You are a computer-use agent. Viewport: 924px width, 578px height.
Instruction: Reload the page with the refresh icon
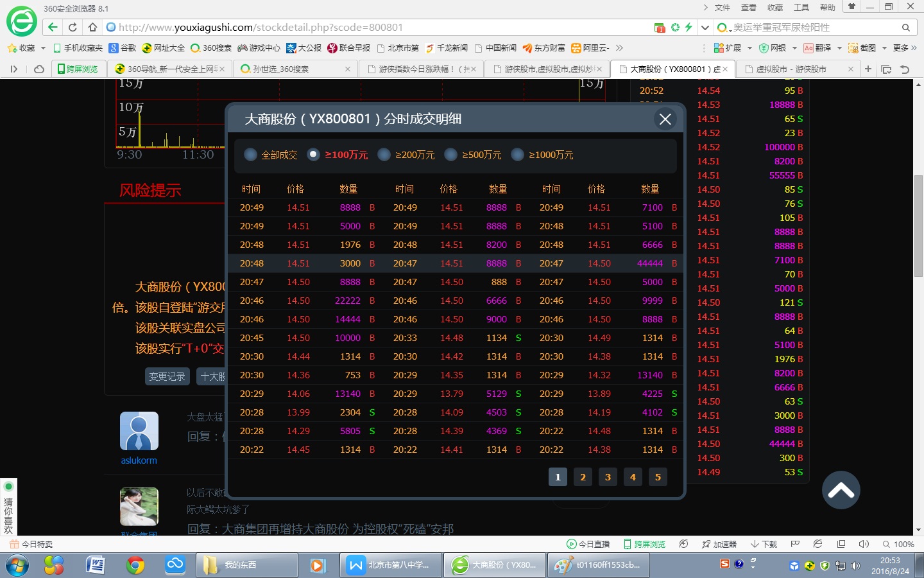[x=73, y=27]
